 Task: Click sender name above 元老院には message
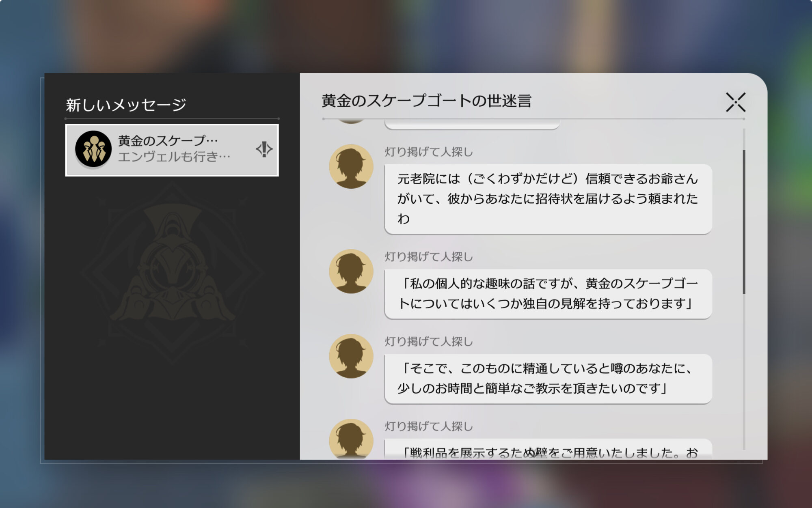429,152
